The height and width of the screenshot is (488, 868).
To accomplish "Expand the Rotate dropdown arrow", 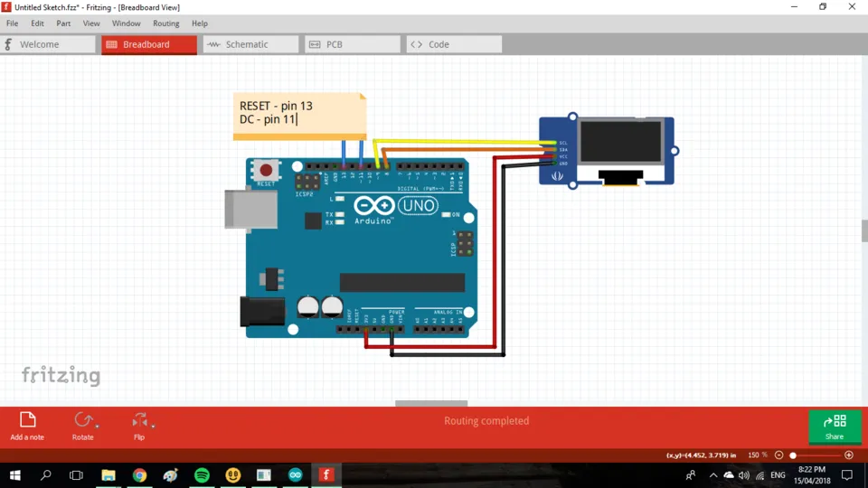I will pyautogui.click(x=97, y=426).
